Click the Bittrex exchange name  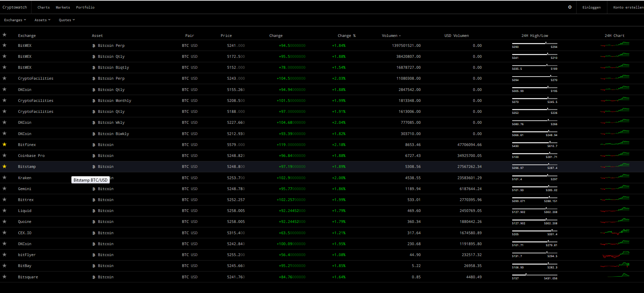26,200
